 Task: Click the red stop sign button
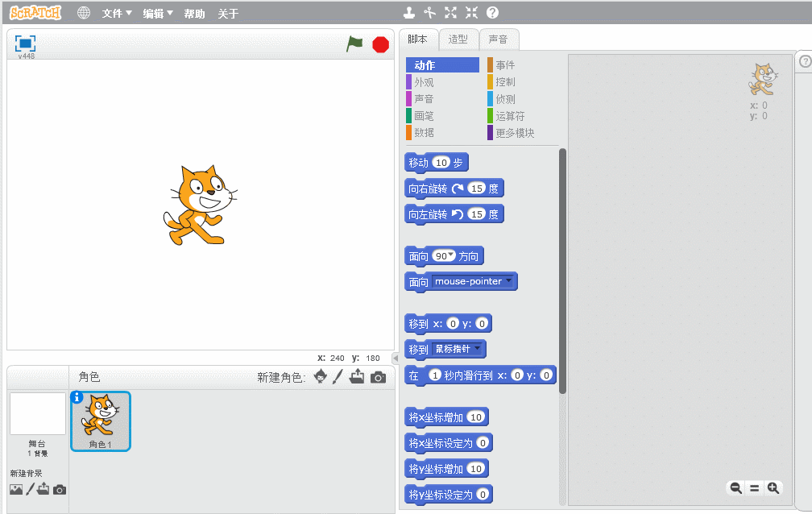coord(380,44)
